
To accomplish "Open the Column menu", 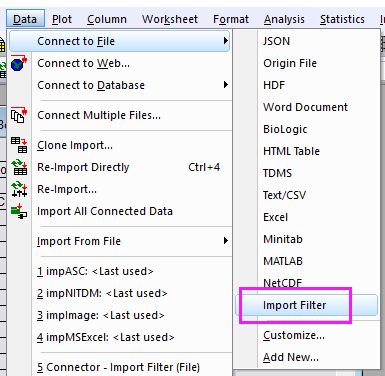I will [107, 19].
